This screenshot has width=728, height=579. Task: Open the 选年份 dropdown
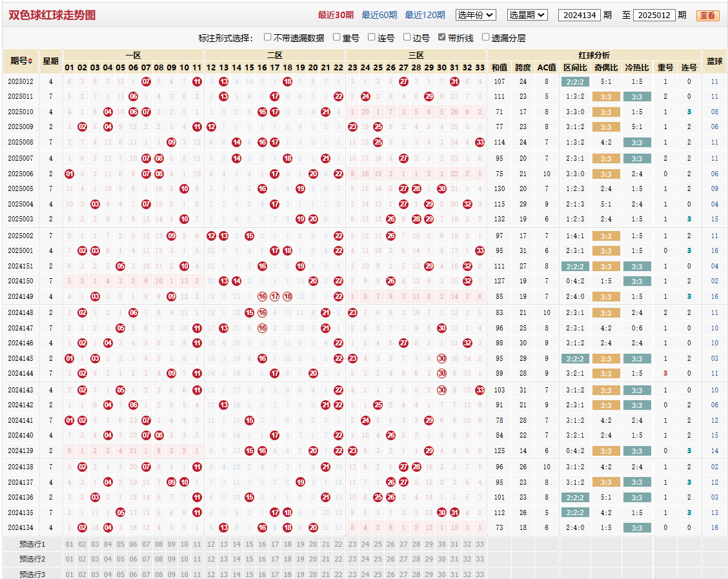pos(476,15)
